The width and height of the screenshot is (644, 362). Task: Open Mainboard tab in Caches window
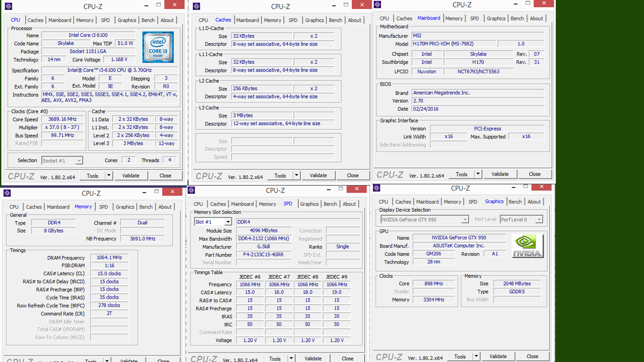click(x=248, y=20)
